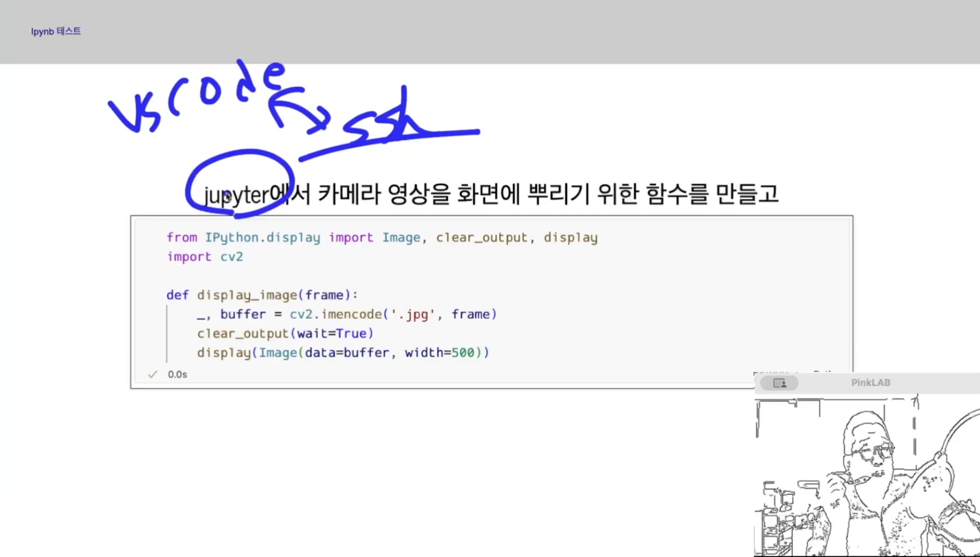This screenshot has height=557, width=980.
Task: Click the 0.0s cell execution time
Action: (x=177, y=374)
